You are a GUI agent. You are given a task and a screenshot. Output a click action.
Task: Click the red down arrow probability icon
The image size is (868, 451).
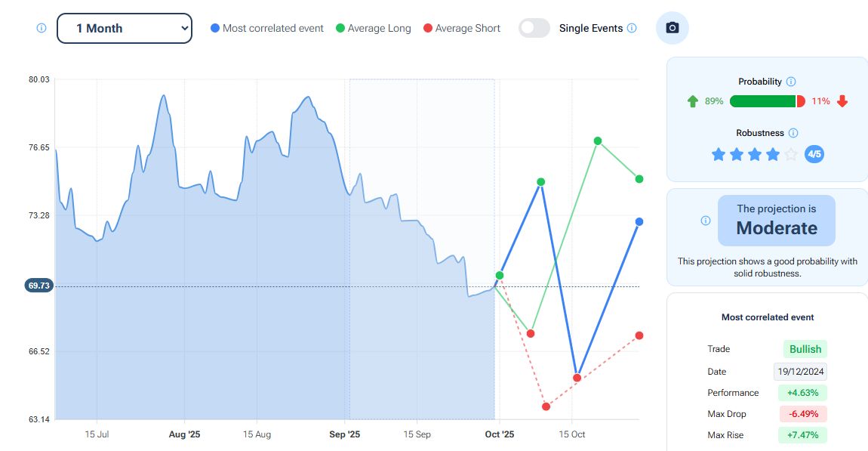pyautogui.click(x=842, y=101)
